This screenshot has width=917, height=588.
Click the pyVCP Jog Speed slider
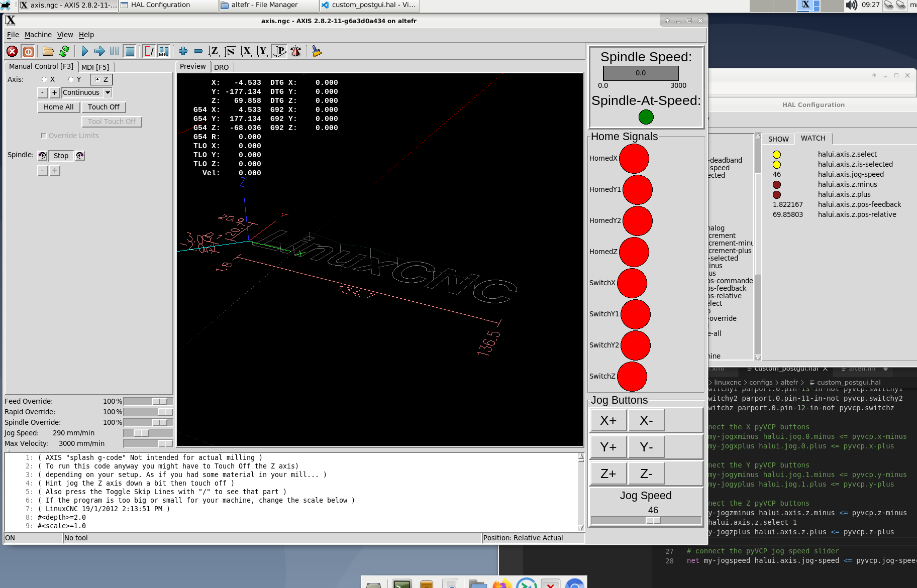point(646,521)
